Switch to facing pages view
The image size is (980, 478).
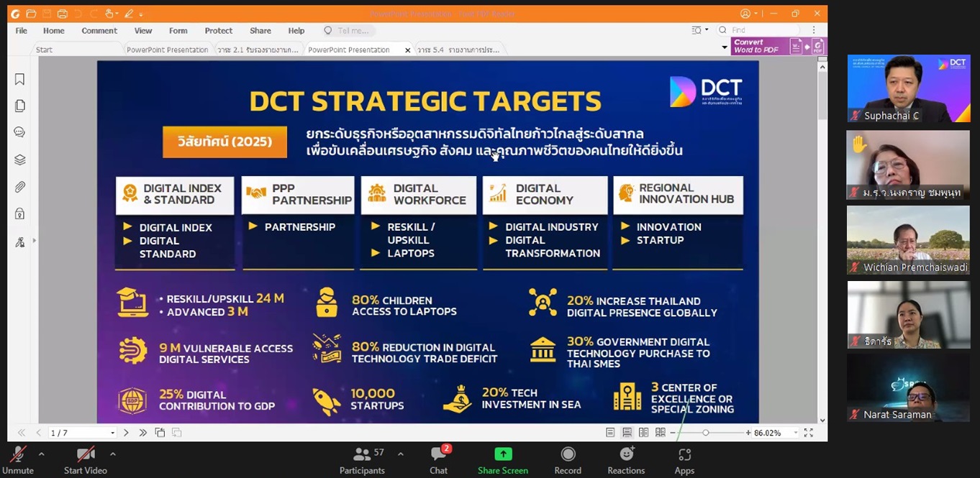pyautogui.click(x=643, y=433)
